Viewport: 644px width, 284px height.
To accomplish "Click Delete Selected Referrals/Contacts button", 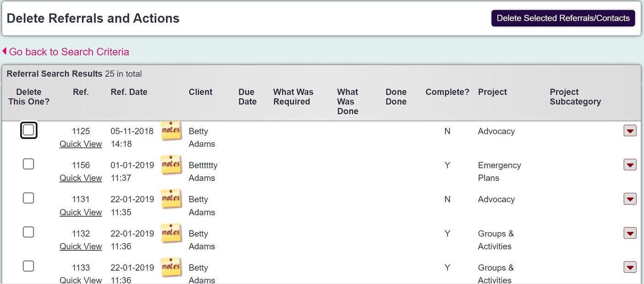I will click(x=563, y=18).
